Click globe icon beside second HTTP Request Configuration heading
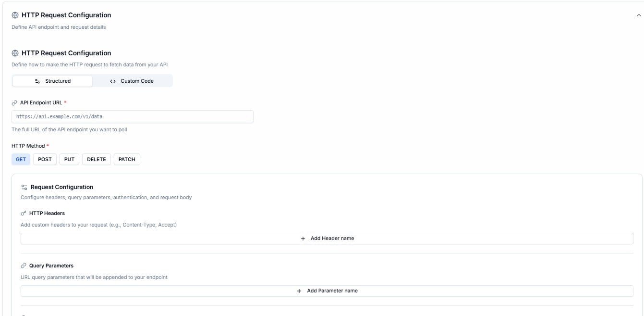644x316 pixels. (x=15, y=53)
